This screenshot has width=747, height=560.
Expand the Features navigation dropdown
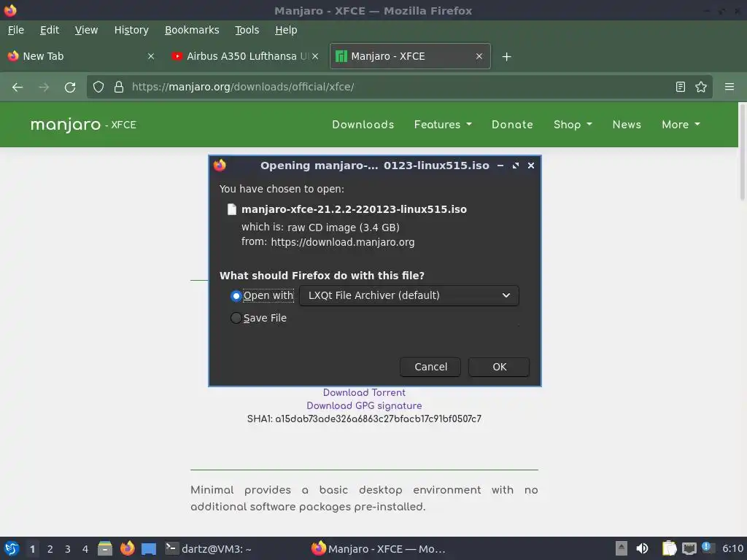(443, 125)
